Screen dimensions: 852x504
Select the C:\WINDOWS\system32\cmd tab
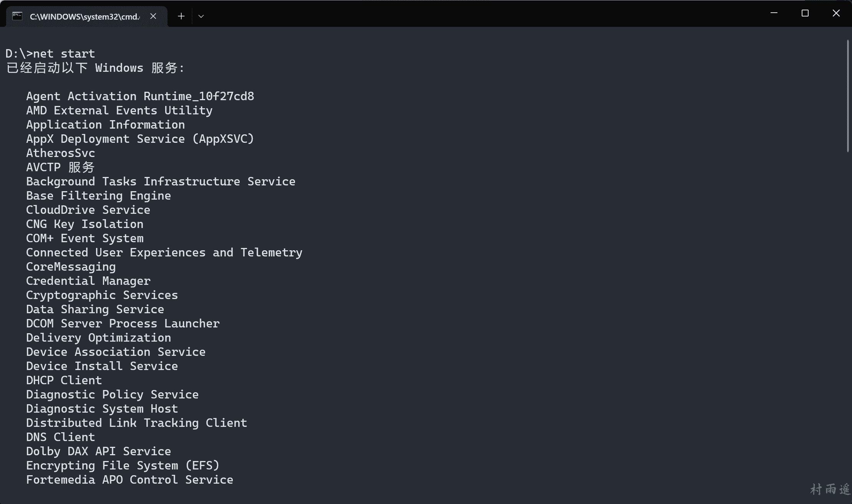[x=85, y=17]
